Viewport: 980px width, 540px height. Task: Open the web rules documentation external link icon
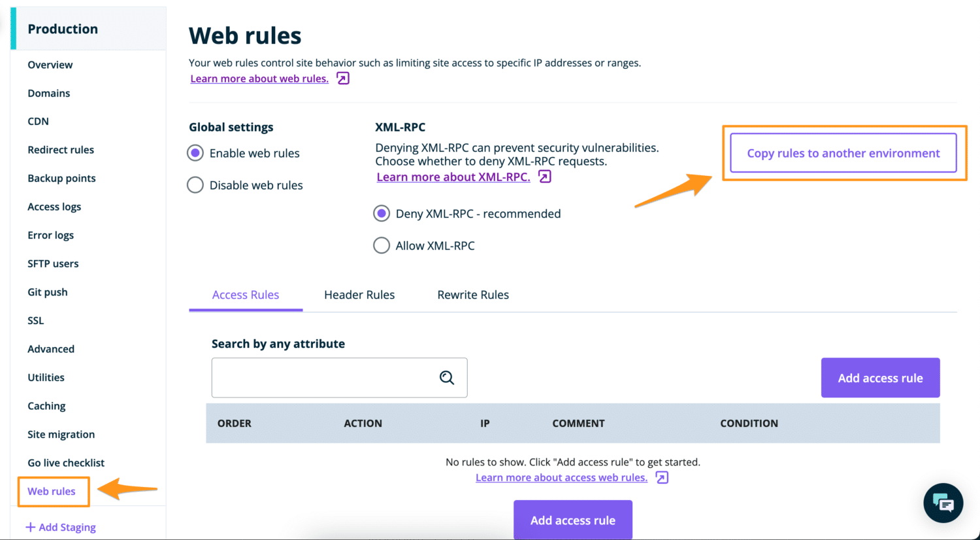(x=342, y=78)
